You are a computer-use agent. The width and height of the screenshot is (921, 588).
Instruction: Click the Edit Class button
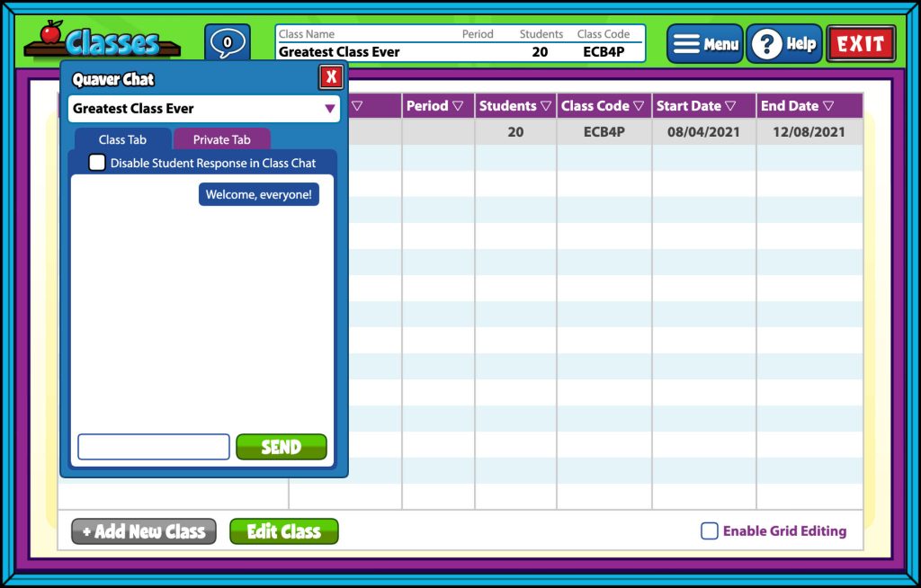pos(283,531)
